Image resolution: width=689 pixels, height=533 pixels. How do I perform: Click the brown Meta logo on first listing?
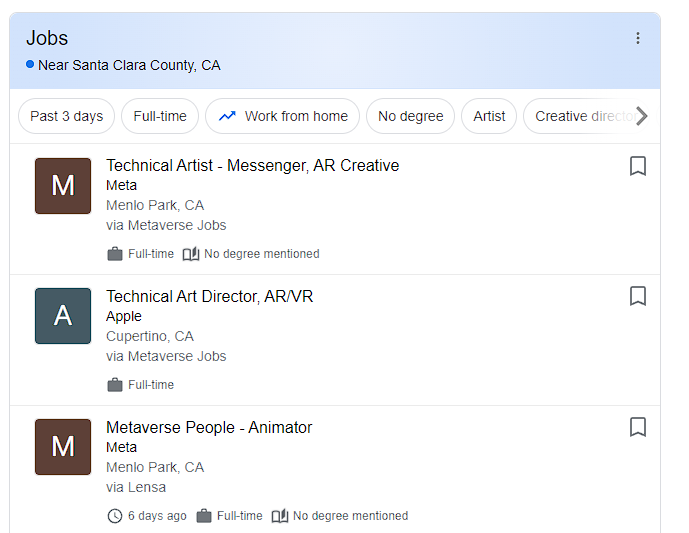point(63,186)
